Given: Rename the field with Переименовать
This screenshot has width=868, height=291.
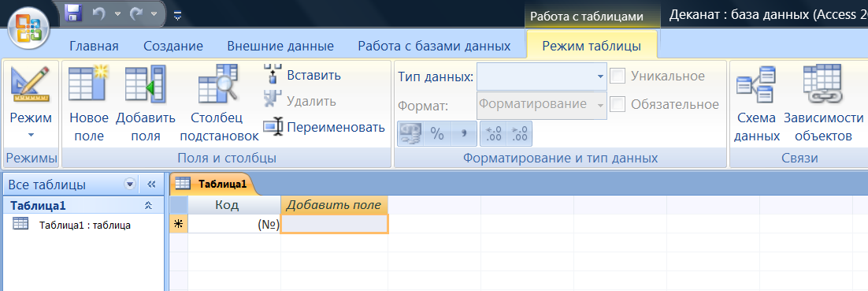Looking at the screenshot, I should coord(325,128).
